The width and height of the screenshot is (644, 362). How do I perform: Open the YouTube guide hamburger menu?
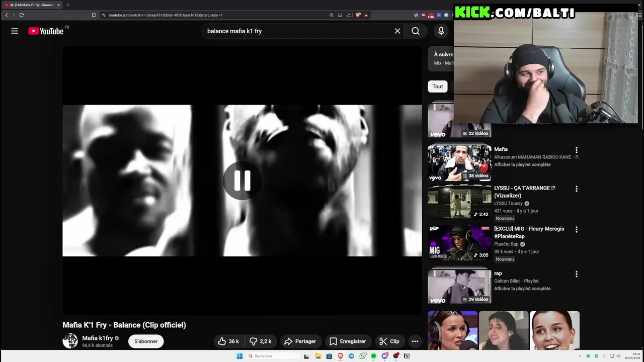pos(15,31)
